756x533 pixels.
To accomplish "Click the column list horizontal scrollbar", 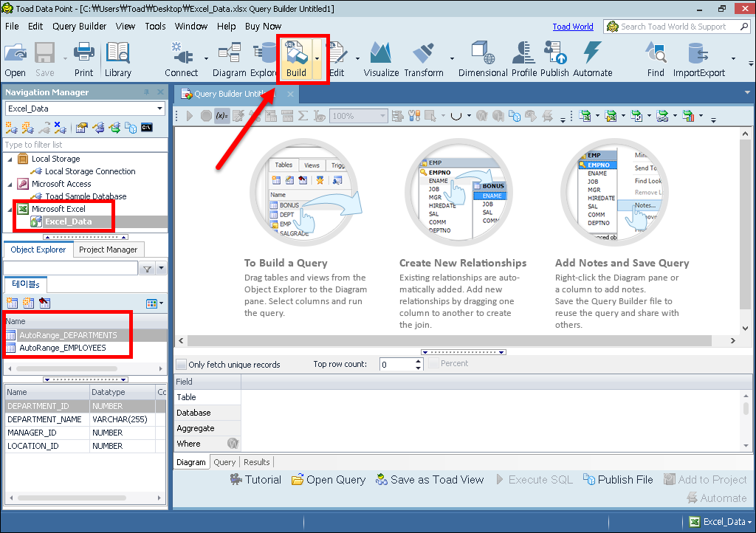I will 72,498.
